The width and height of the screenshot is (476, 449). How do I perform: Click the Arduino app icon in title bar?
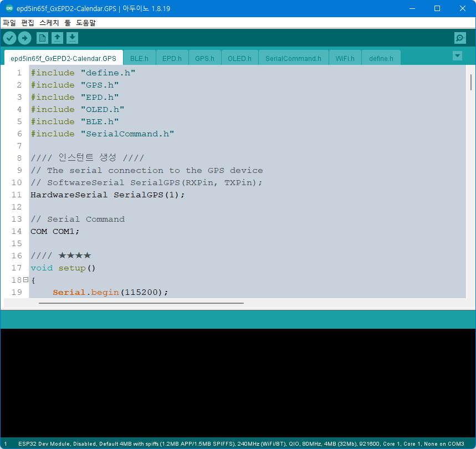point(9,8)
